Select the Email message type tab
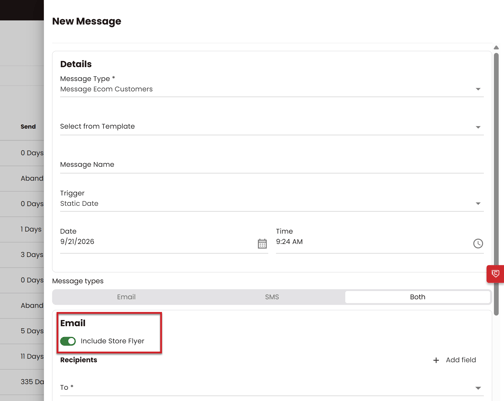Screen dimensions: 504x401 coord(126,297)
